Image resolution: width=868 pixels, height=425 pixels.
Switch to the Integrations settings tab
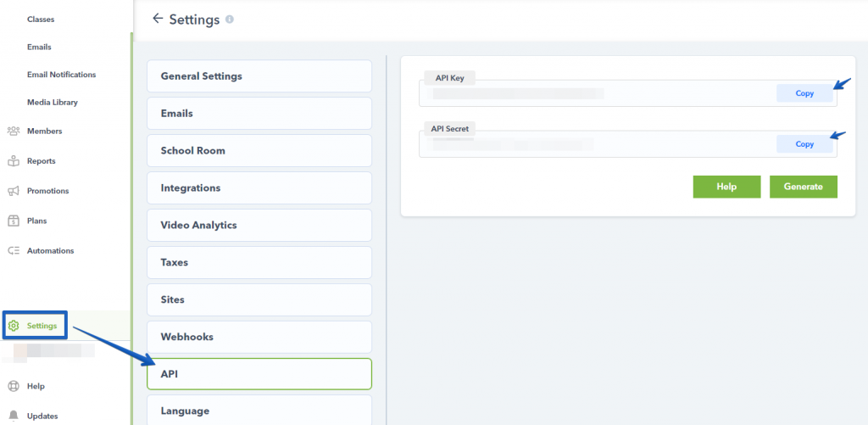259,187
